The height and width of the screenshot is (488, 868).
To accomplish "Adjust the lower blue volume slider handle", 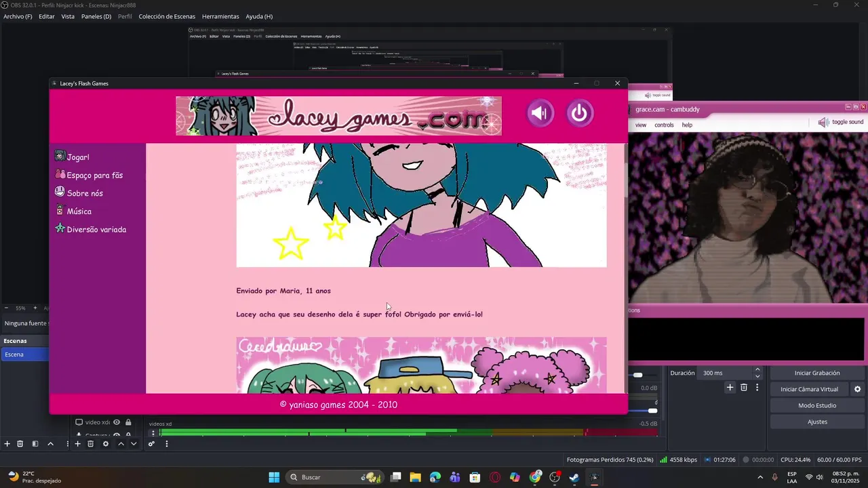I will click(x=652, y=411).
